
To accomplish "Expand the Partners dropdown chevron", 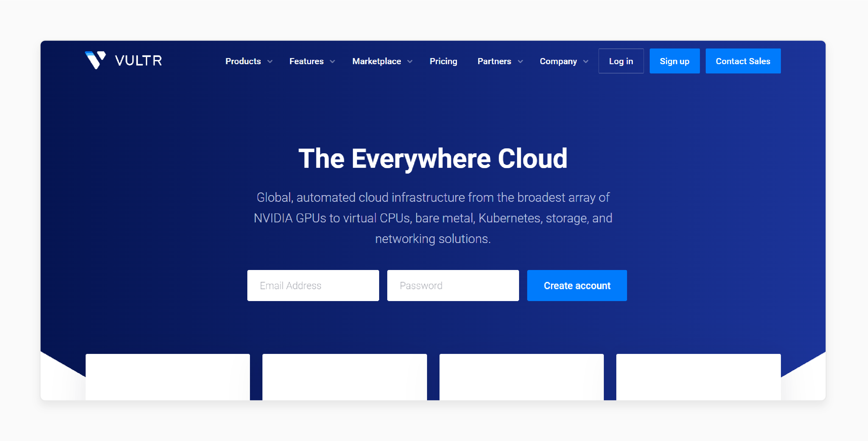I will point(520,62).
